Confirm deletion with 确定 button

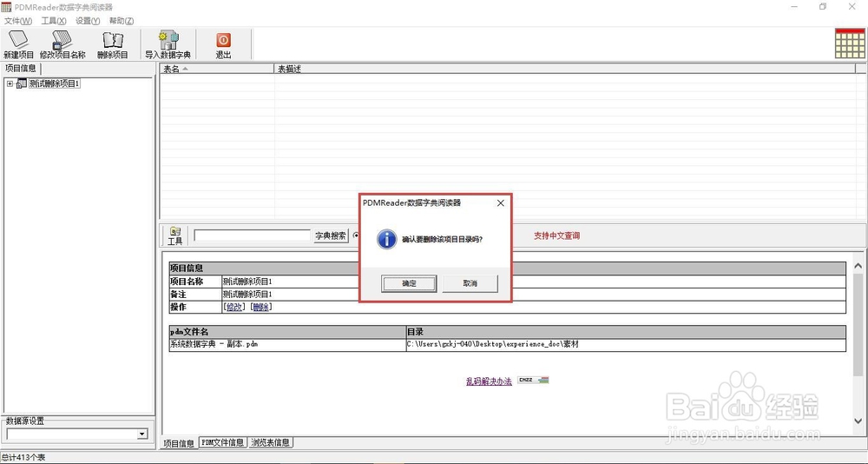(409, 283)
